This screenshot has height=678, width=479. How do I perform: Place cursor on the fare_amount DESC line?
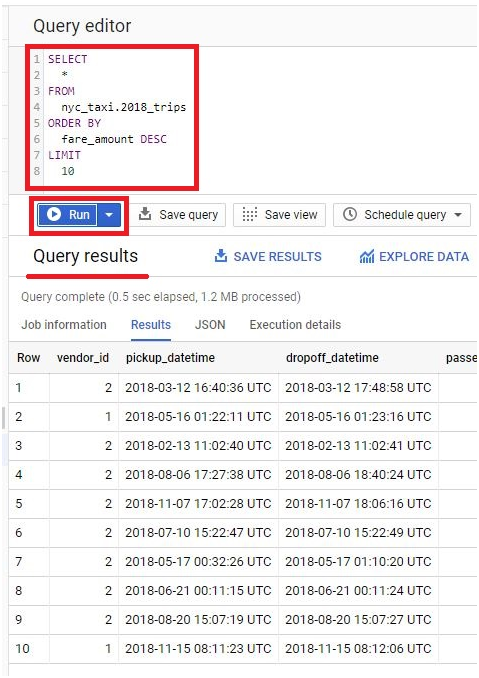pyautogui.click(x=114, y=139)
